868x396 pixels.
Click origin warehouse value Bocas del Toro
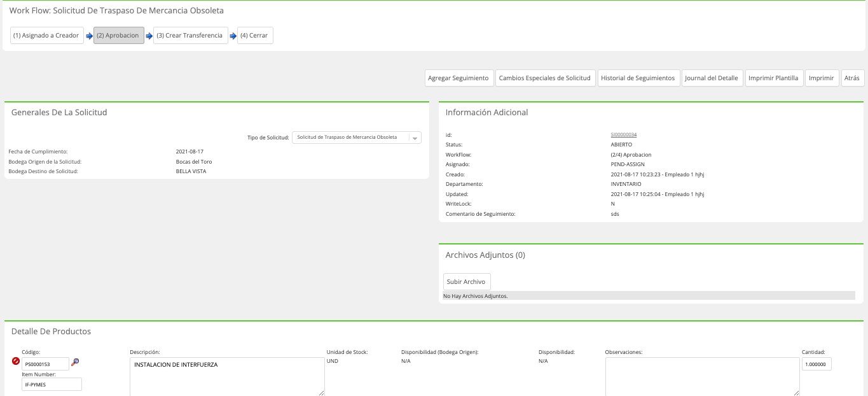point(194,162)
